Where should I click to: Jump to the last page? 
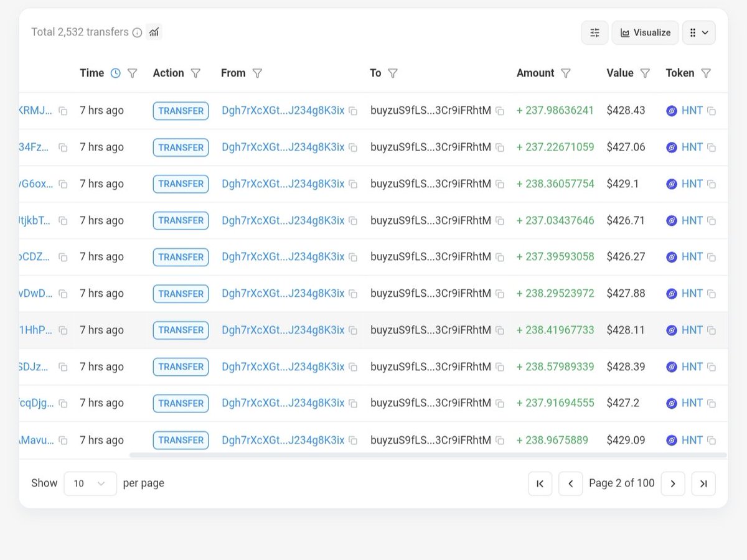[703, 483]
